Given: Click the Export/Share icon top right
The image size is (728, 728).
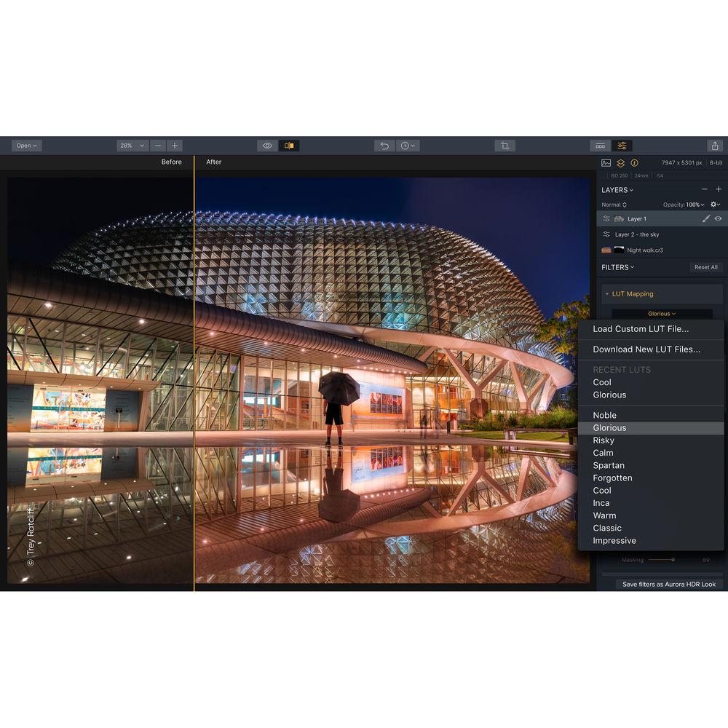Looking at the screenshot, I should click(716, 145).
